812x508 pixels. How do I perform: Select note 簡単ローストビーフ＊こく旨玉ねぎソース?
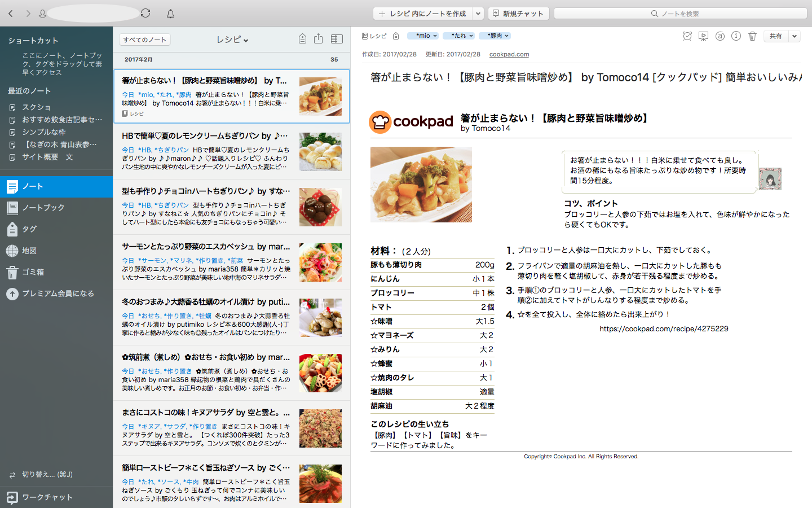click(232, 483)
